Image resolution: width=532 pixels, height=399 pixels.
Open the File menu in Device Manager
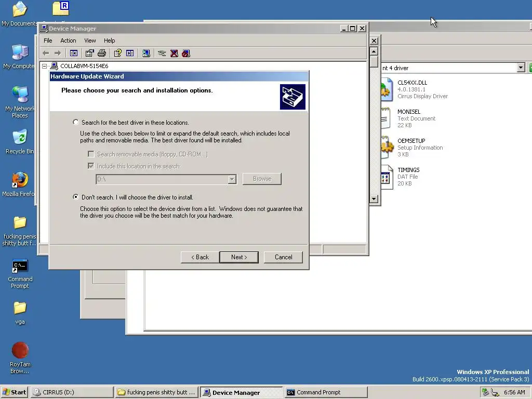pos(48,41)
